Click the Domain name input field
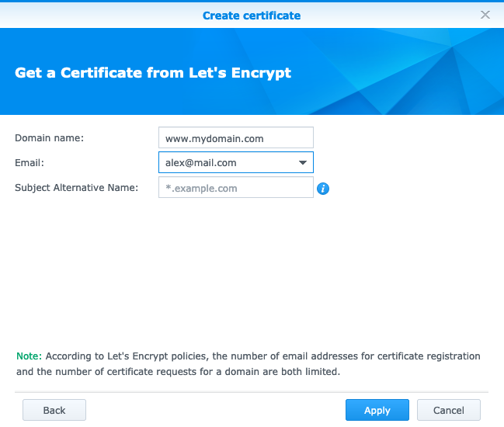 point(236,137)
